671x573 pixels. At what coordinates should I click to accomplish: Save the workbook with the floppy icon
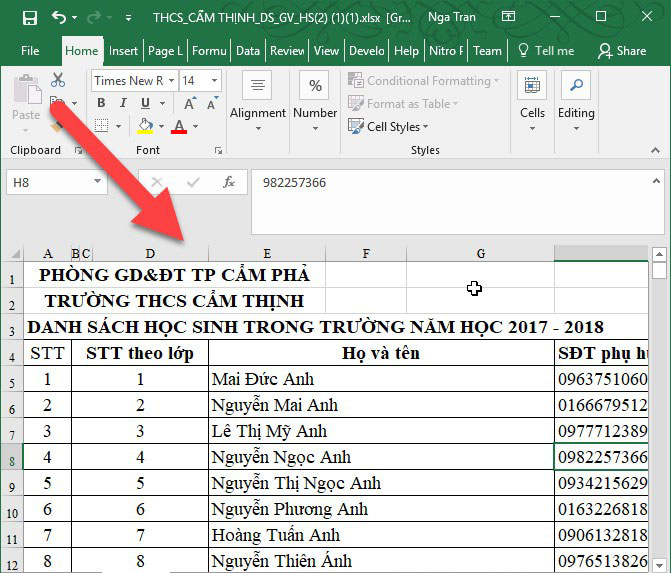(30, 18)
